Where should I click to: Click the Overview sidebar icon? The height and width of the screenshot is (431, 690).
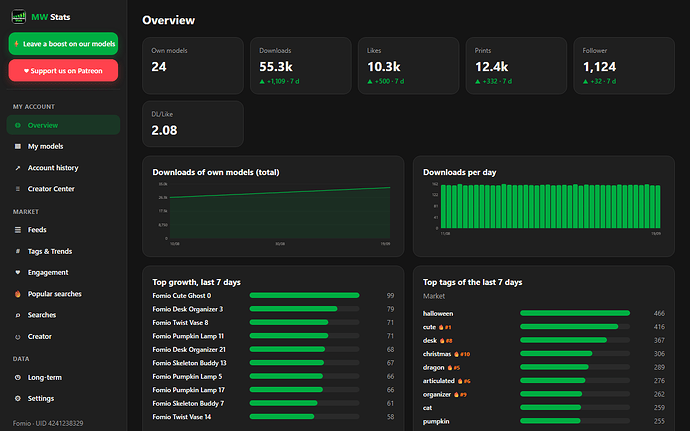click(18, 125)
